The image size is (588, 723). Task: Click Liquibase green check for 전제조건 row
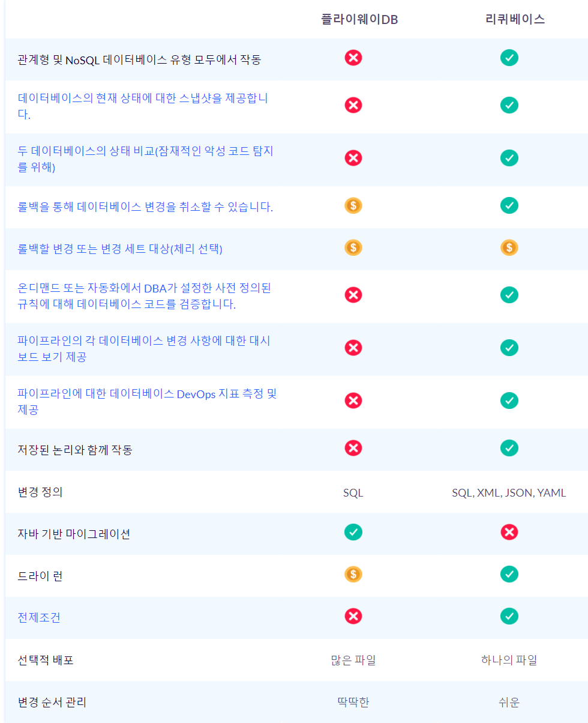[x=509, y=617]
